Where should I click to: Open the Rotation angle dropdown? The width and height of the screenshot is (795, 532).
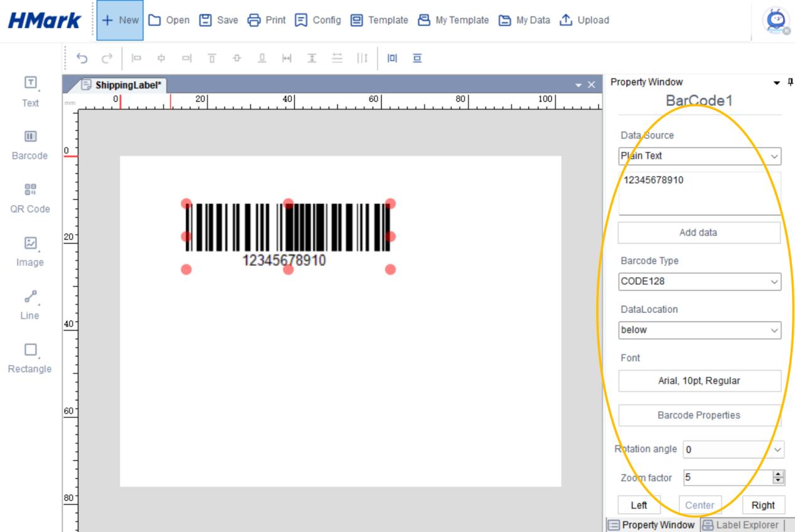pos(734,449)
